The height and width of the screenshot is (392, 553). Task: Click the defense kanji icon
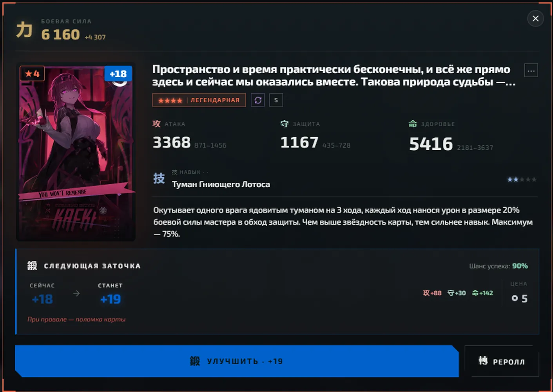[285, 124]
